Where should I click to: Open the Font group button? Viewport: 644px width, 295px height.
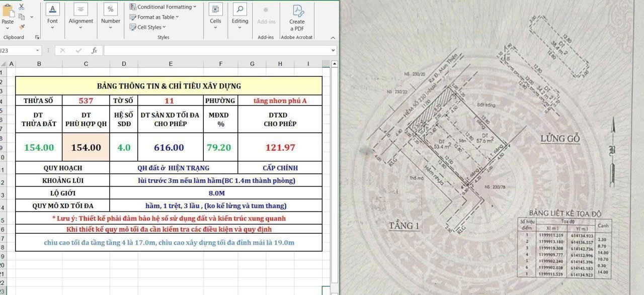click(x=52, y=16)
